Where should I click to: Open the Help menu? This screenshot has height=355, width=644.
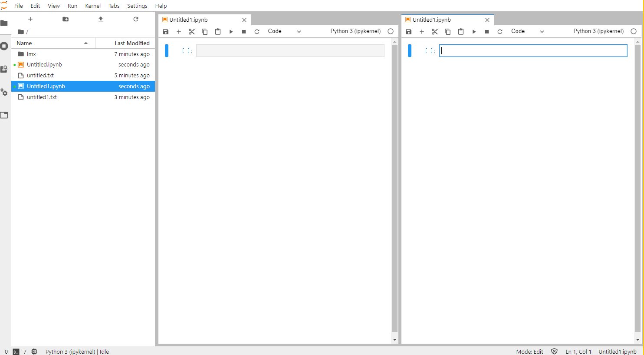pos(161,6)
